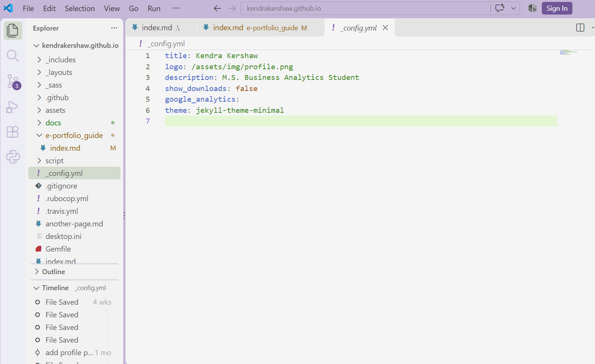Expand the assets folder

tap(75, 110)
